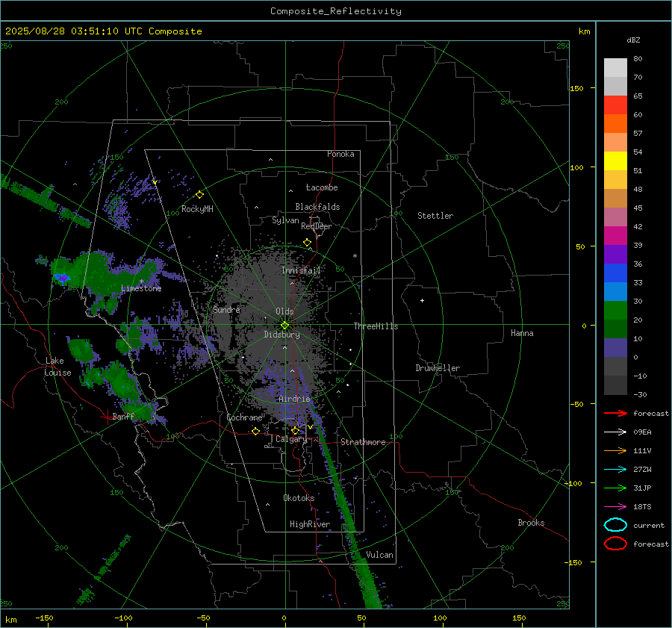
Task: Click the red forecast ellipse icon
Action: 615,544
